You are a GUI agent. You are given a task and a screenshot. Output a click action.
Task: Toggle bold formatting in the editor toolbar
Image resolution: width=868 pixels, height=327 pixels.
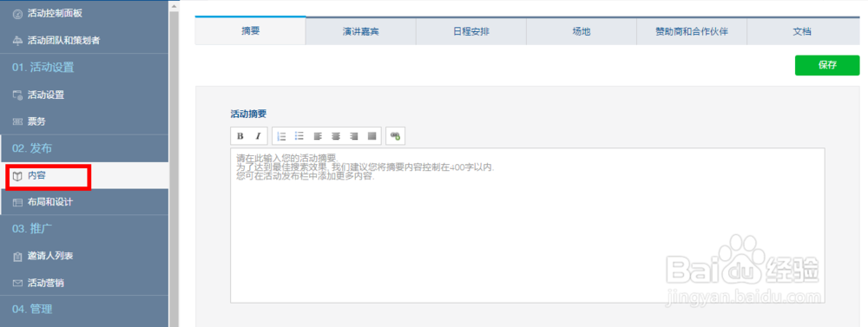pos(240,136)
